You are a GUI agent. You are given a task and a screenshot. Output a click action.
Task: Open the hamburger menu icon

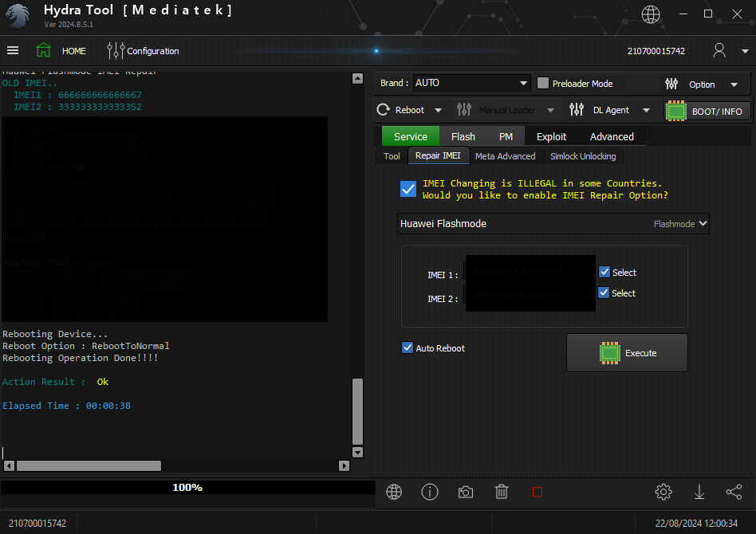tap(13, 50)
